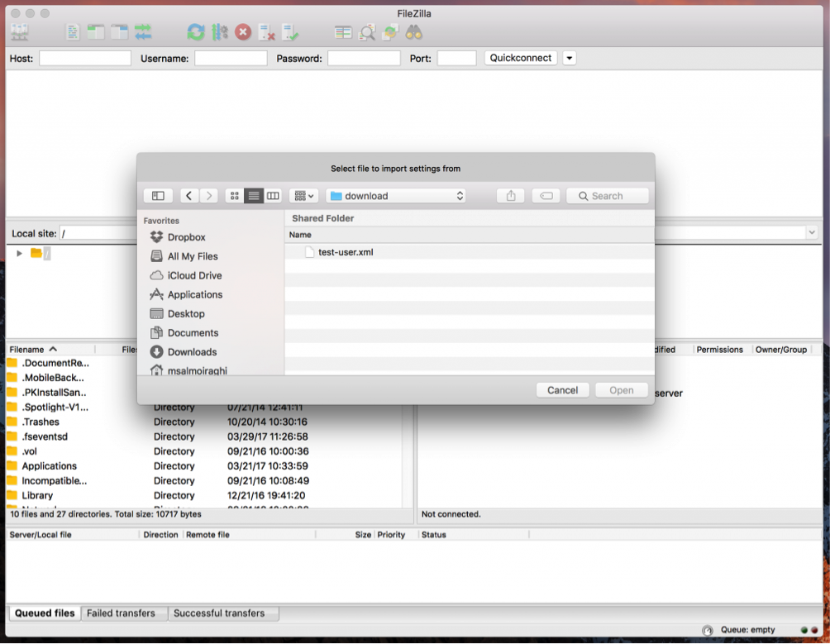Click the Owner/Group column header
This screenshot has height=644, width=830.
[781, 349]
